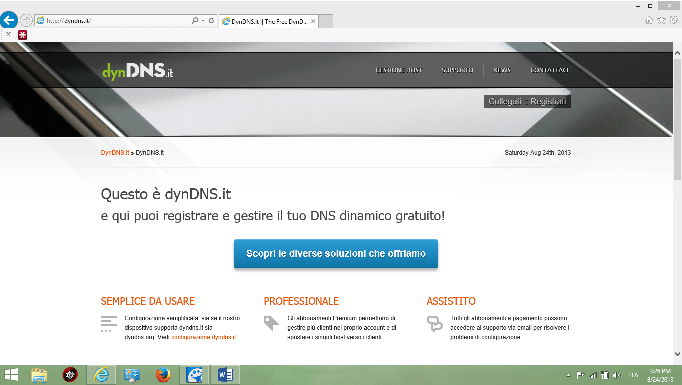Click the search magnifier in address bar
Viewport: 682px width, 385px height.
click(x=194, y=20)
